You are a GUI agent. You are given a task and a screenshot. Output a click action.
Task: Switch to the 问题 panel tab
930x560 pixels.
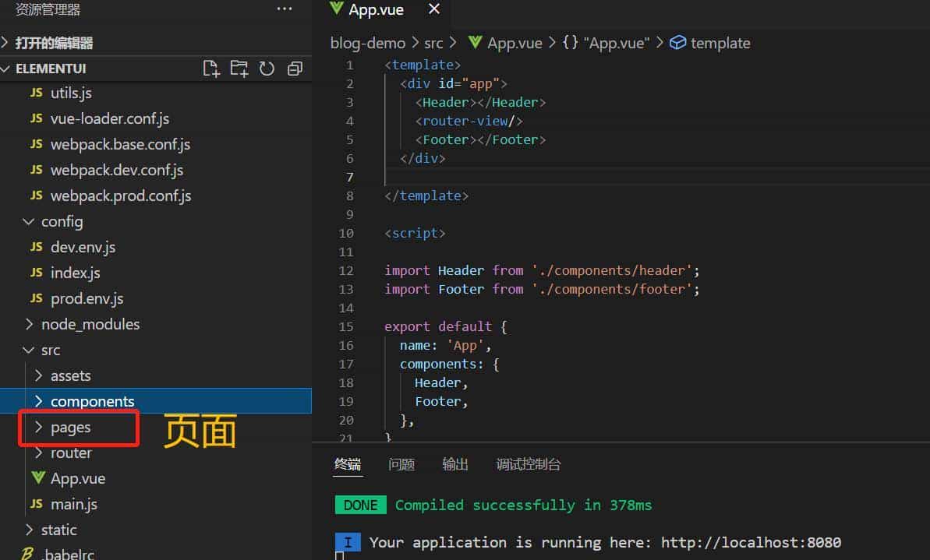[401, 464]
